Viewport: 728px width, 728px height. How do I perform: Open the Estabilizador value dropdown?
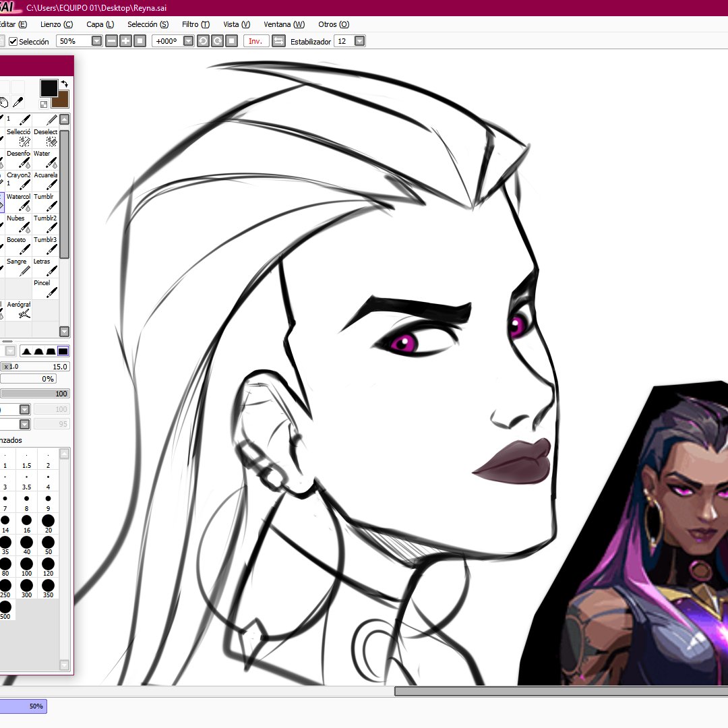tap(359, 41)
